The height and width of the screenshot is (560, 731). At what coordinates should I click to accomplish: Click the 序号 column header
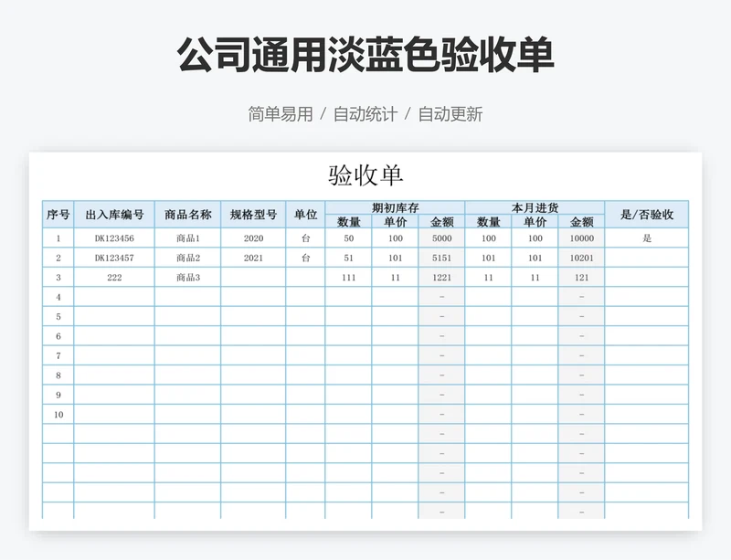pyautogui.click(x=58, y=215)
